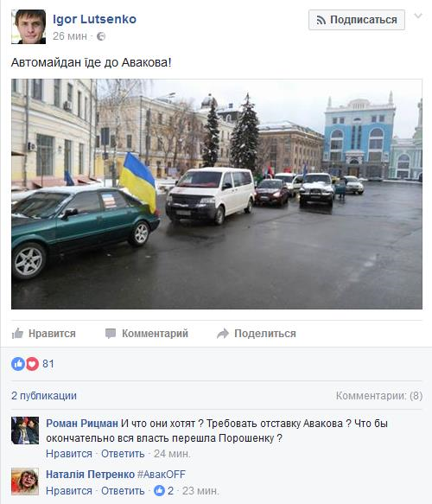Click the Роман Рицман name link

click(x=82, y=424)
